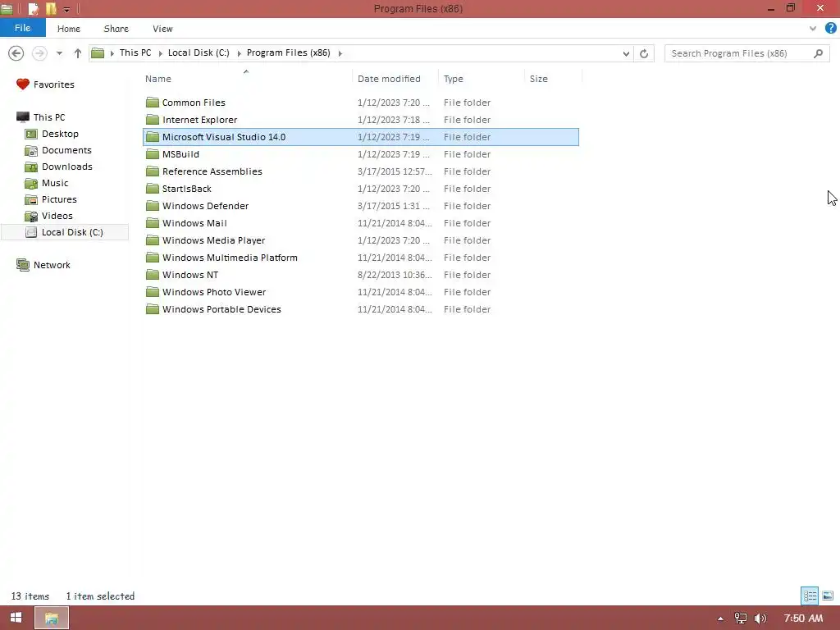This screenshot has height=630, width=840.
Task: Open the File ribbon tab
Action: click(22, 28)
